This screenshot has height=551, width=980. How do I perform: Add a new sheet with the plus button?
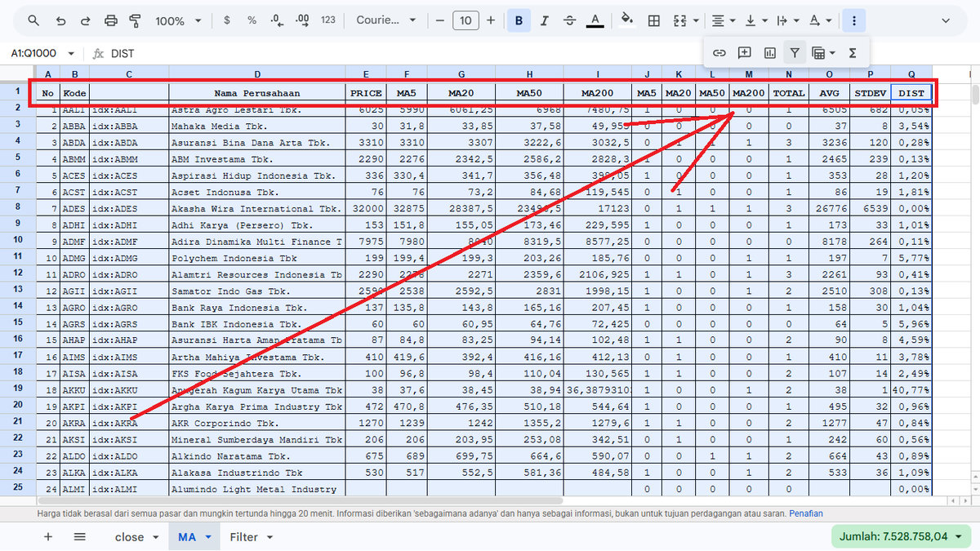48,536
